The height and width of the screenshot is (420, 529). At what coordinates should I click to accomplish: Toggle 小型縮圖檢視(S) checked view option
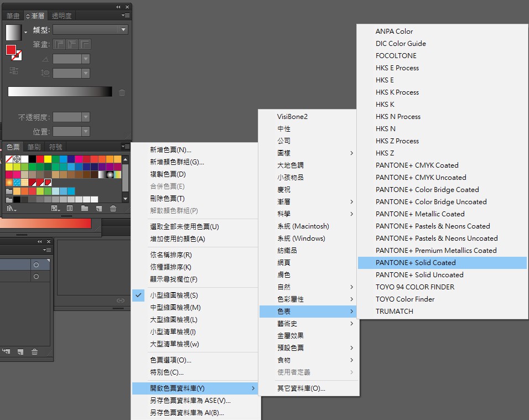tap(194, 295)
